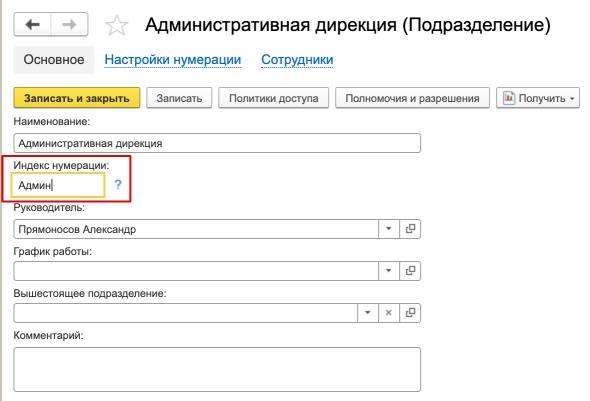This screenshot has width=590, height=401.
Task: Clear Вышестоящее подразделение with the X icon
Action: point(389,313)
